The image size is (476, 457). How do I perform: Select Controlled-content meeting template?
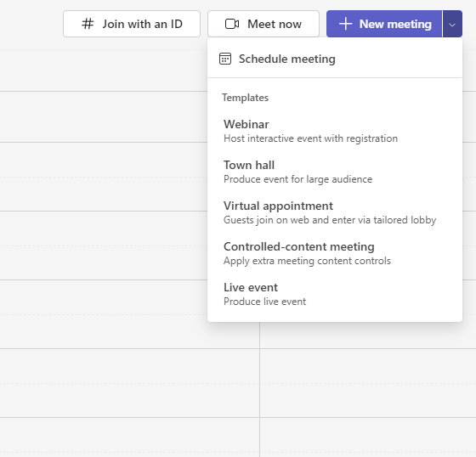click(335, 253)
